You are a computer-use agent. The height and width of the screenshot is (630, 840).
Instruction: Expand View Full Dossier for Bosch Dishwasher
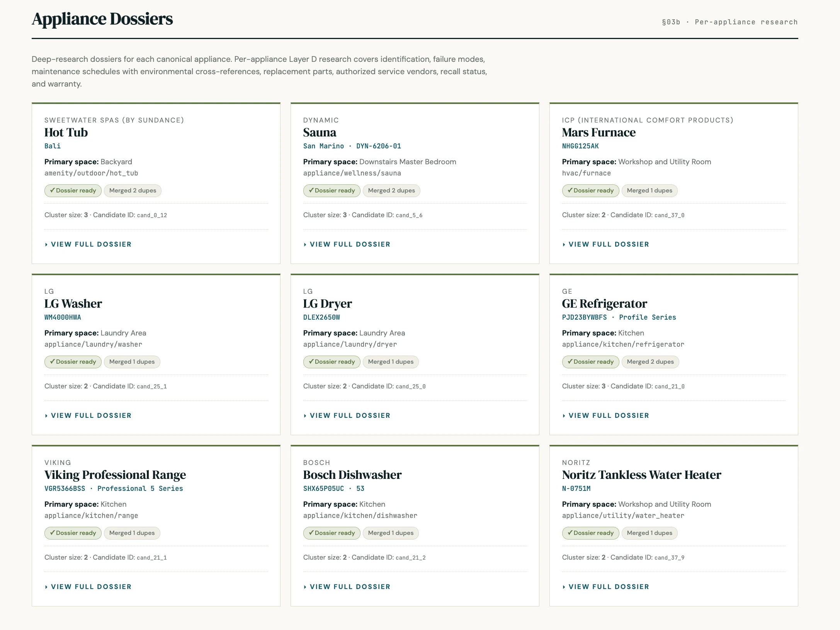(347, 587)
